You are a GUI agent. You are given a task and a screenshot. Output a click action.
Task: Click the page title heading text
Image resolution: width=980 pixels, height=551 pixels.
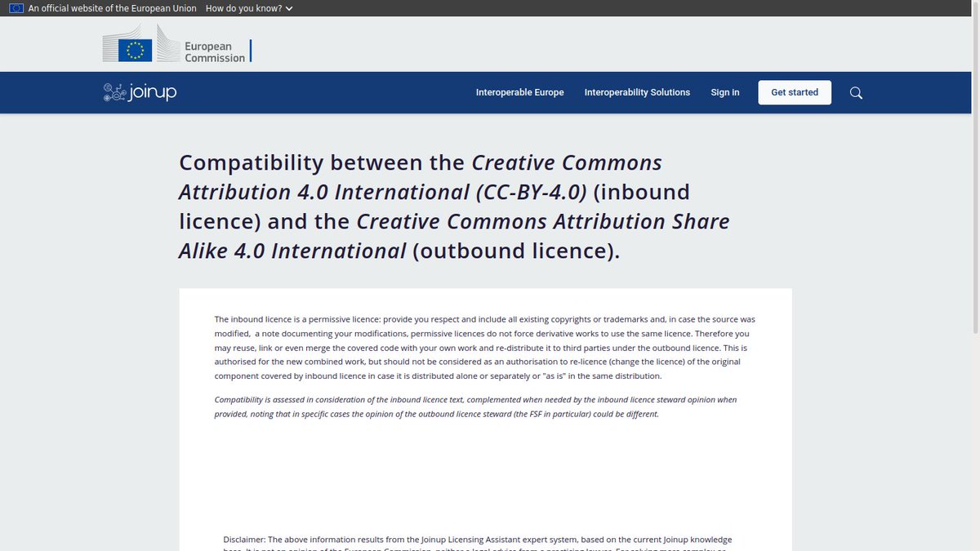point(454,206)
